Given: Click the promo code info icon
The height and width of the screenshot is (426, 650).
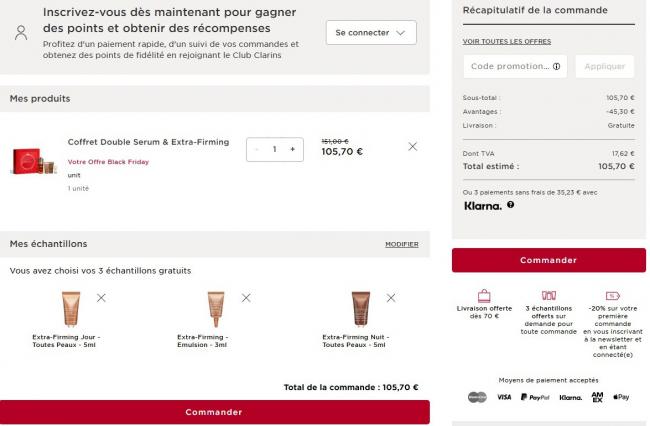Looking at the screenshot, I should [557, 67].
